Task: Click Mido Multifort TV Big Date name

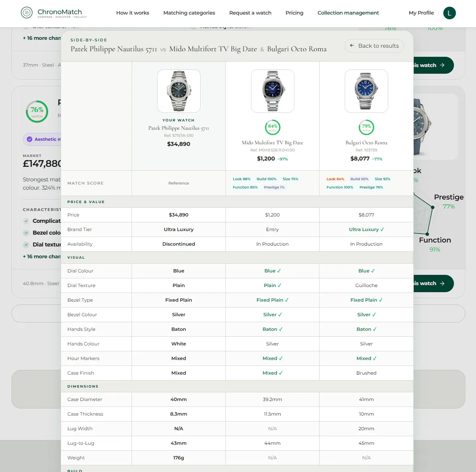Action: click(273, 143)
